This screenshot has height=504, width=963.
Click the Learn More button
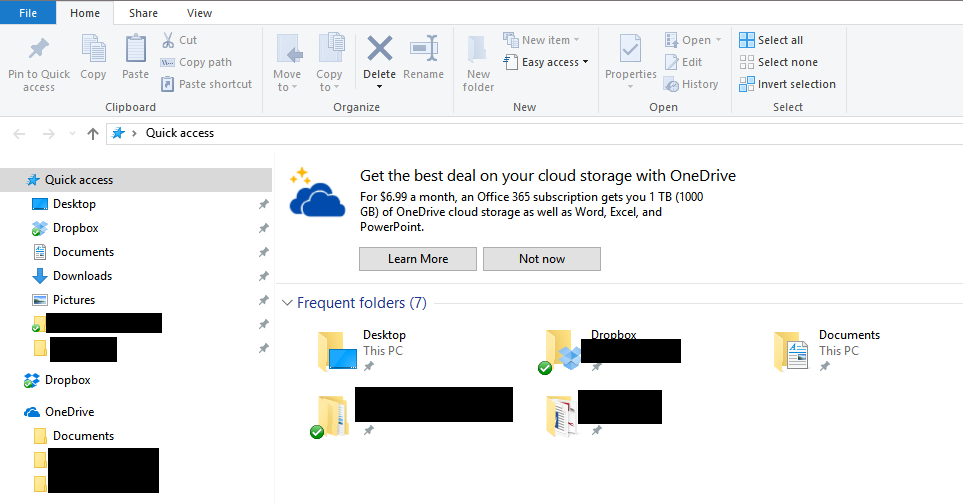pos(418,259)
